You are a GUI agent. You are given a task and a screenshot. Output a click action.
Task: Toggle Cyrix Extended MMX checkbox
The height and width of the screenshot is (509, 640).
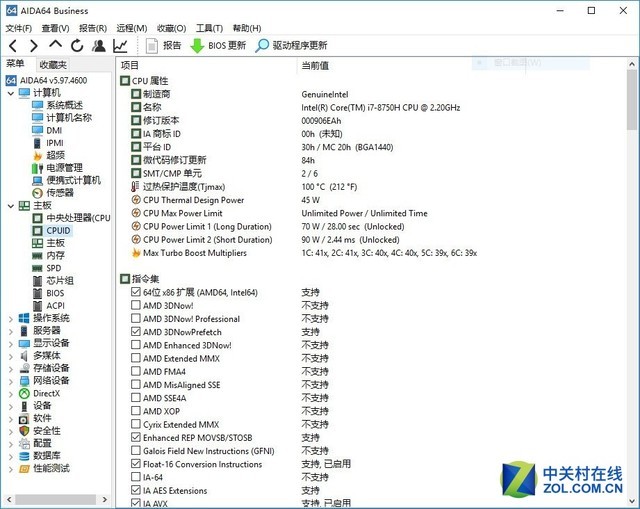point(136,424)
